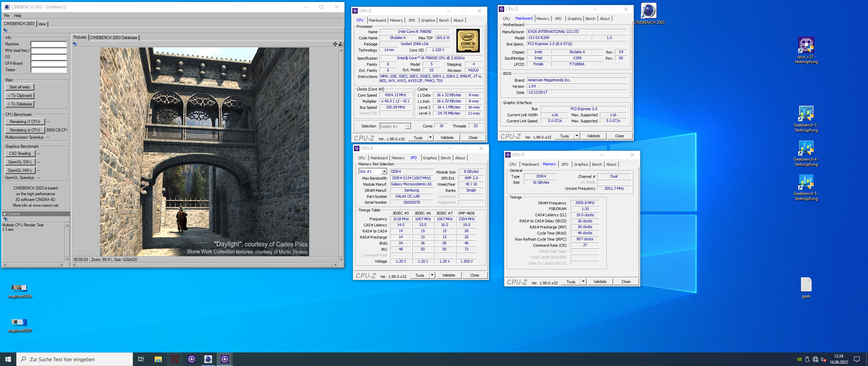The image size is (868, 366).
Task: Click the picture vertical scrollbar
Action: tap(341, 155)
